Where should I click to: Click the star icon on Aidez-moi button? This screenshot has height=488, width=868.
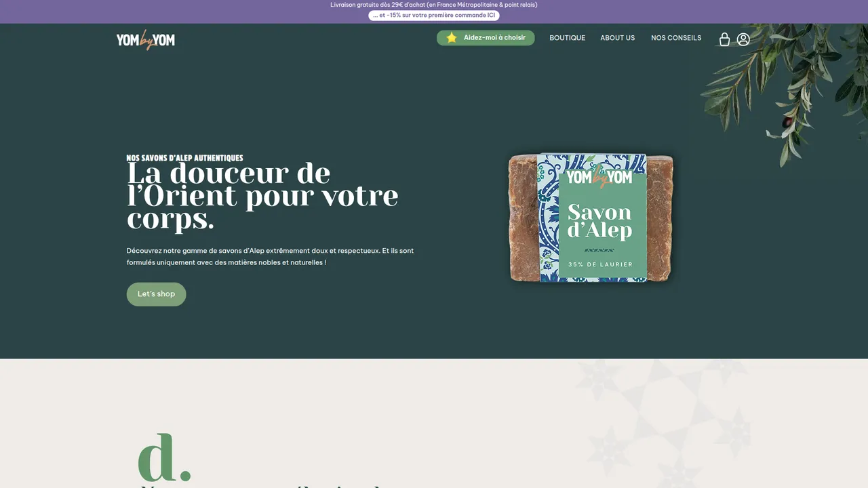click(452, 38)
